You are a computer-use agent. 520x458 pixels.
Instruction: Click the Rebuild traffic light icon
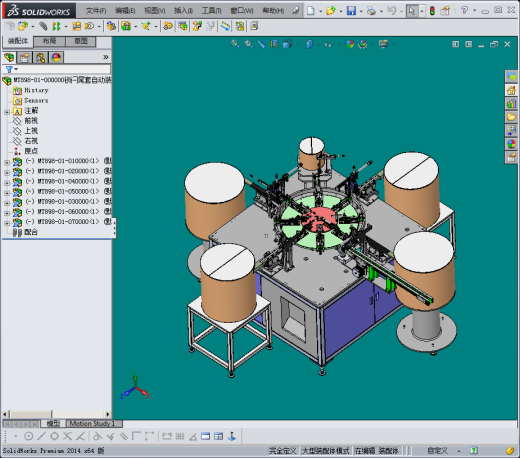tap(432, 11)
